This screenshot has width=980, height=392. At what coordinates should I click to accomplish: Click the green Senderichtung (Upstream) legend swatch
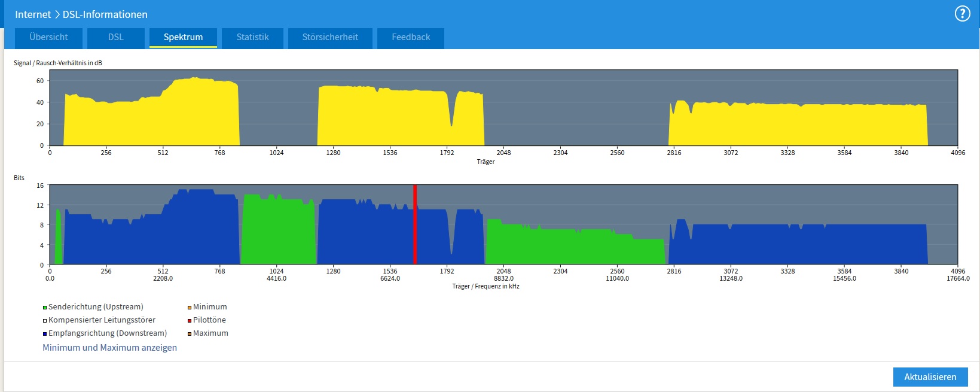(x=45, y=308)
